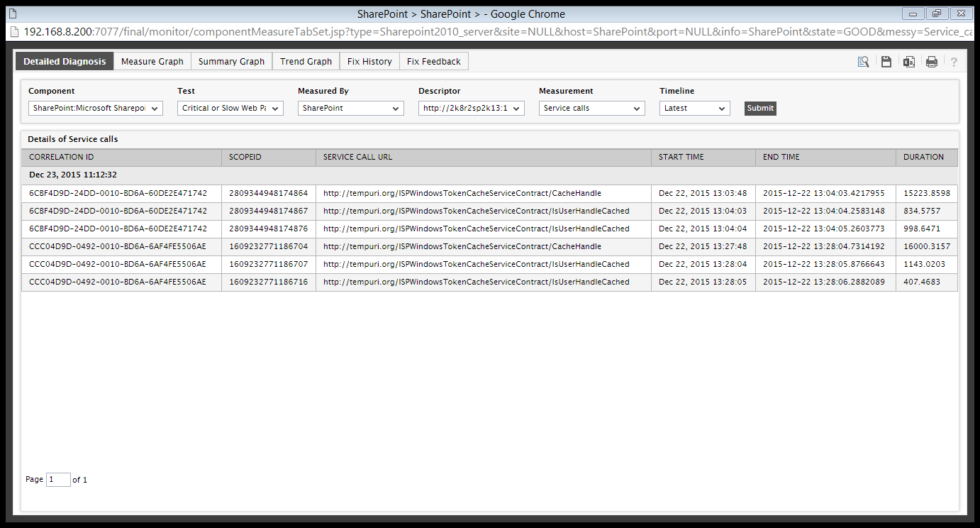Open the Measurement dropdown showing Service calls
This screenshot has height=528, width=980.
(x=592, y=108)
